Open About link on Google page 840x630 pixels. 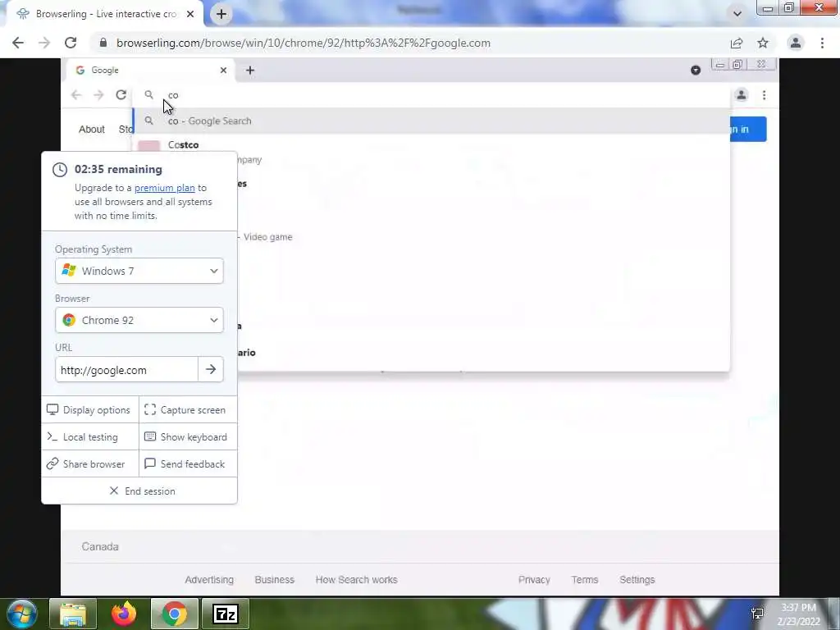[x=92, y=129]
